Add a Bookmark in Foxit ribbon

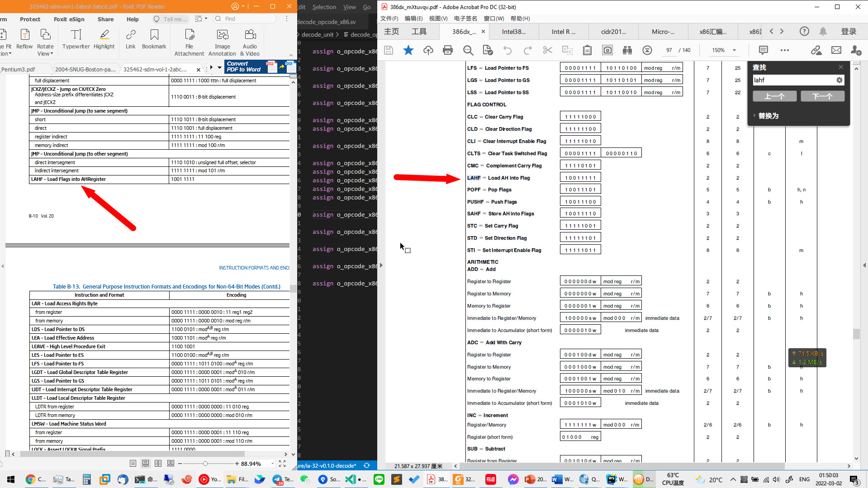[154, 39]
